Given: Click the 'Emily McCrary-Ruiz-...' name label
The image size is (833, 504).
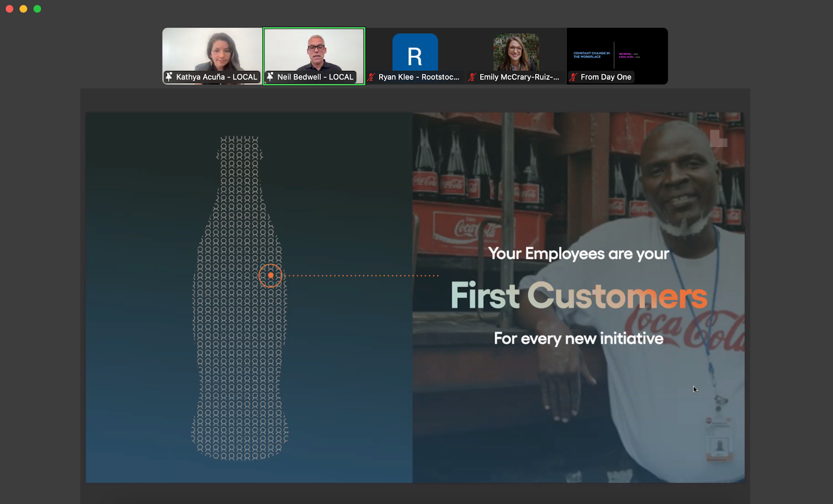Looking at the screenshot, I should [519, 77].
